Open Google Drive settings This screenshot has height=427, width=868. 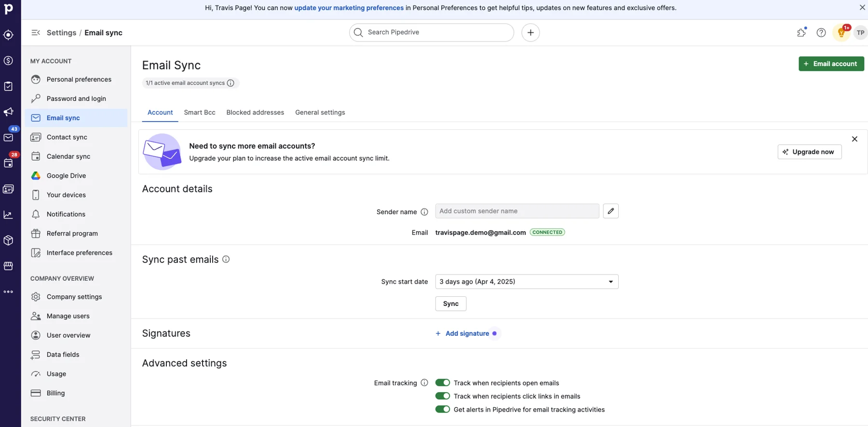76,176
